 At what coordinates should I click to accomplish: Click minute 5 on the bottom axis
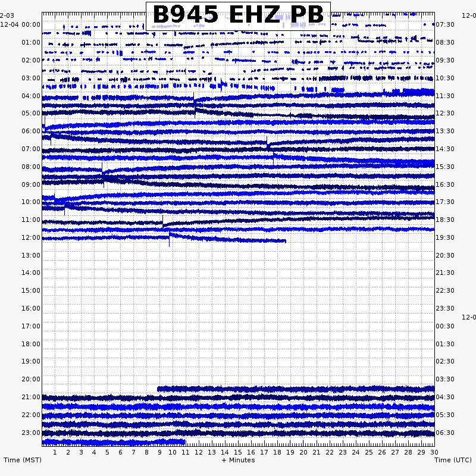pos(107,452)
